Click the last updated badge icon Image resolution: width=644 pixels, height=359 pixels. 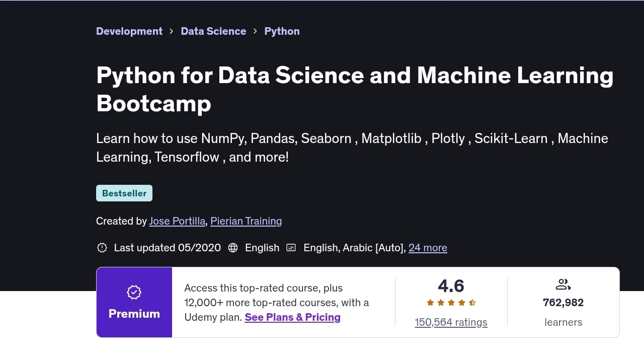pos(102,248)
